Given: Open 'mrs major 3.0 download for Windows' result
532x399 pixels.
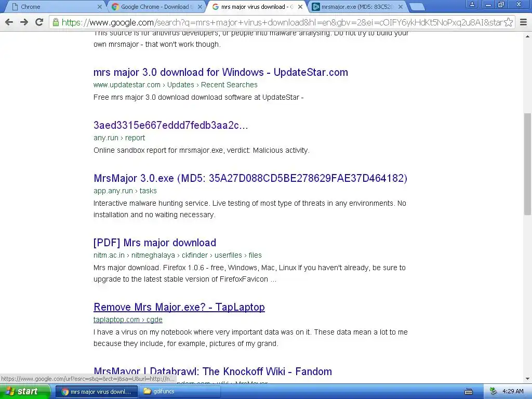Looking at the screenshot, I should 220,72.
